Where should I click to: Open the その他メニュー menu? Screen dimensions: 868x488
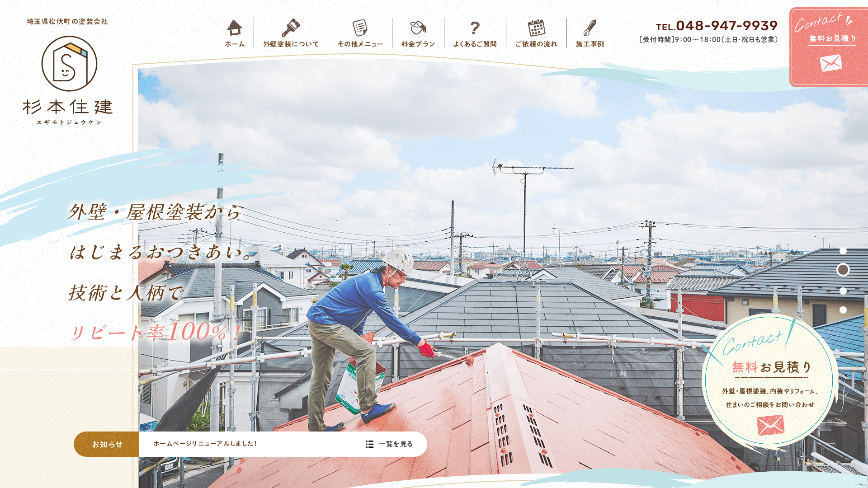359,43
